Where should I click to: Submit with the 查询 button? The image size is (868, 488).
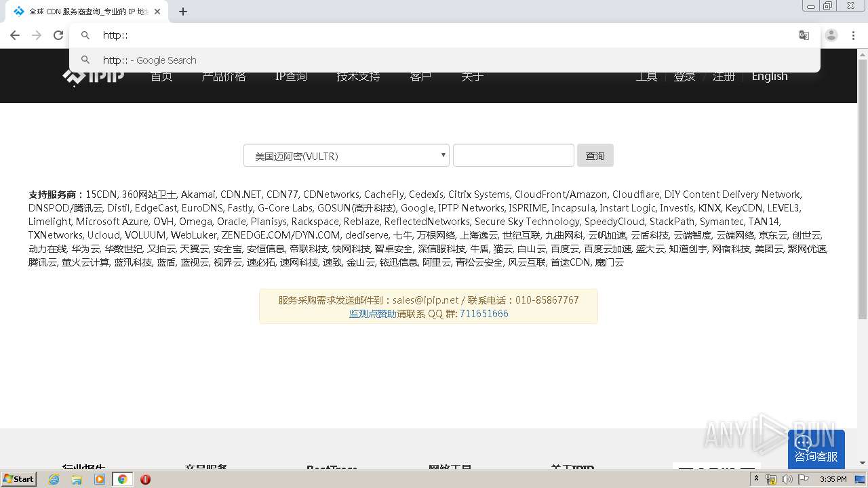595,155
